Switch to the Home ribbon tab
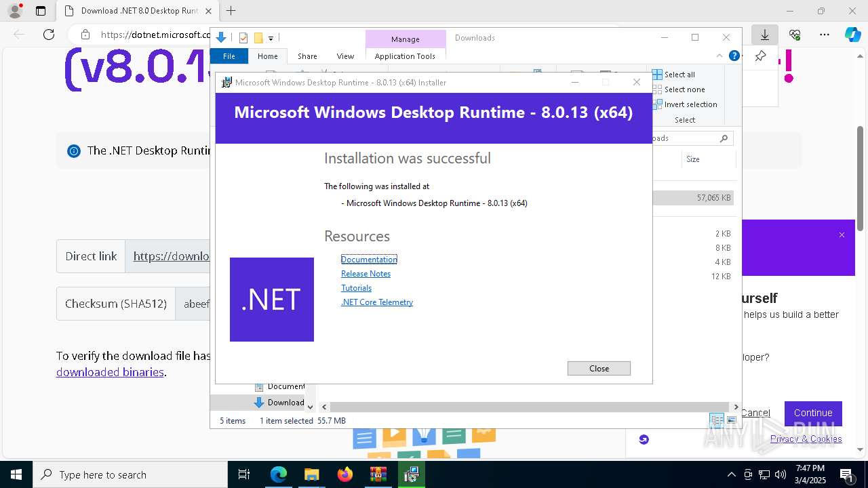The image size is (868, 488). pyautogui.click(x=268, y=56)
